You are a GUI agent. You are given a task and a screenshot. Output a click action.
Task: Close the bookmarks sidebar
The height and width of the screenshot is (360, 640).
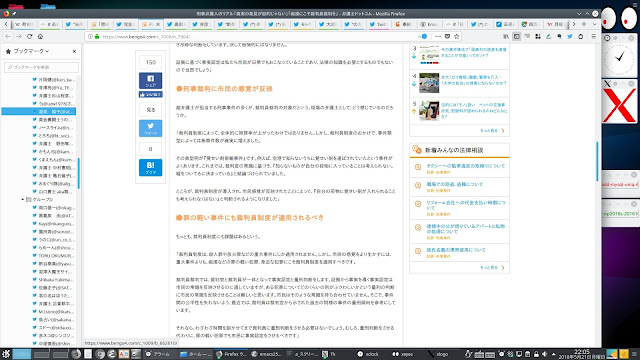click(74, 51)
